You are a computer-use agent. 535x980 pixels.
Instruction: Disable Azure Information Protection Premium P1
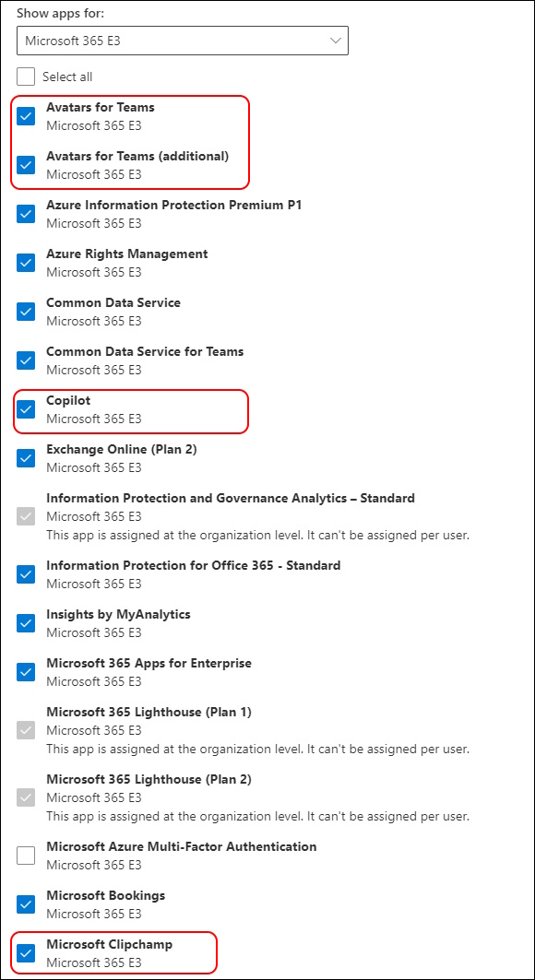26,214
